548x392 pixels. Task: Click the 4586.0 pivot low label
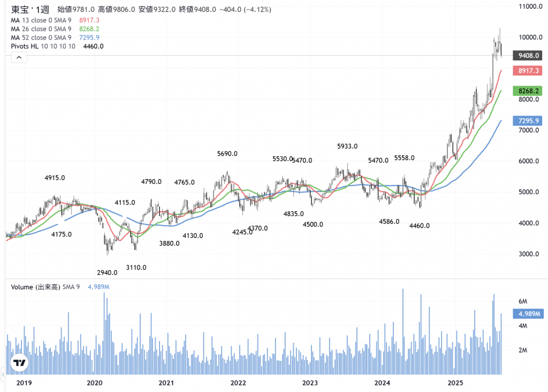click(x=390, y=222)
